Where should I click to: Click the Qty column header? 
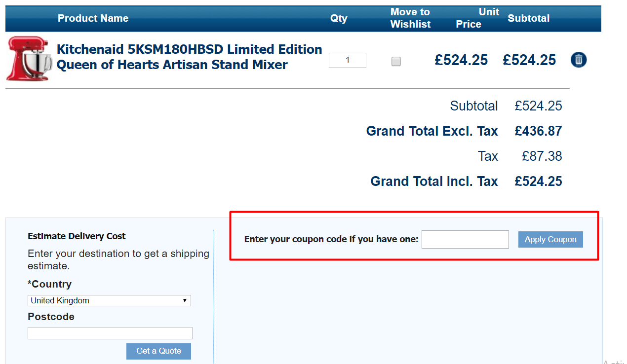pyautogui.click(x=339, y=18)
